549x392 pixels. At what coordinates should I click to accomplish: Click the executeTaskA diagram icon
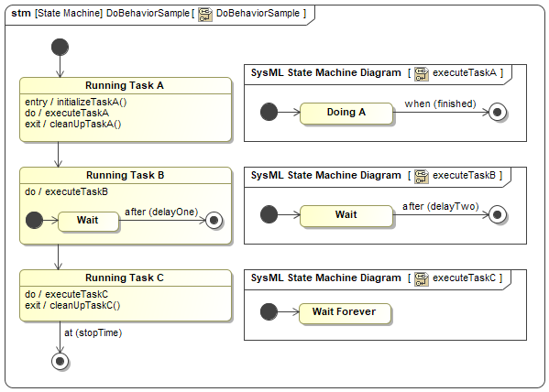point(422,74)
